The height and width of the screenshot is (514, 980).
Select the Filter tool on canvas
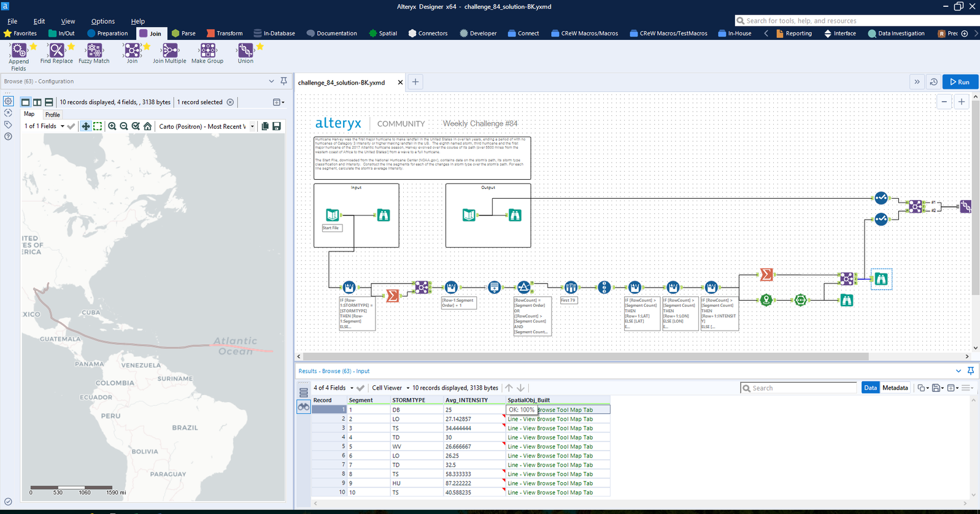[x=523, y=287]
